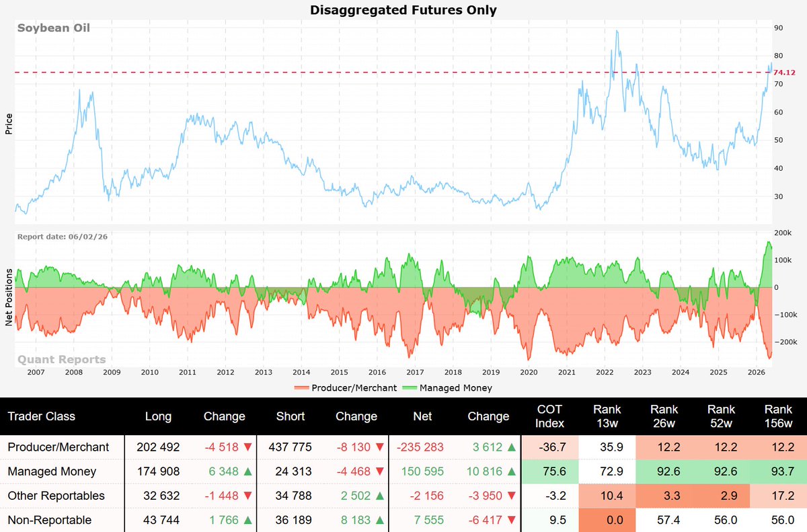Image resolution: width=807 pixels, height=532 pixels.
Task: Click the 72.9 Rank 13w cell
Action: [x=607, y=471]
